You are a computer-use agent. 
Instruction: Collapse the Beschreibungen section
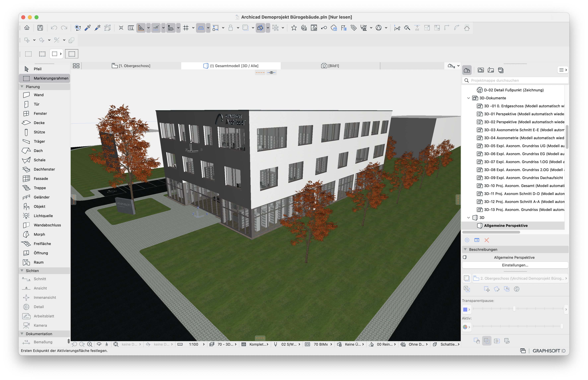click(465, 249)
